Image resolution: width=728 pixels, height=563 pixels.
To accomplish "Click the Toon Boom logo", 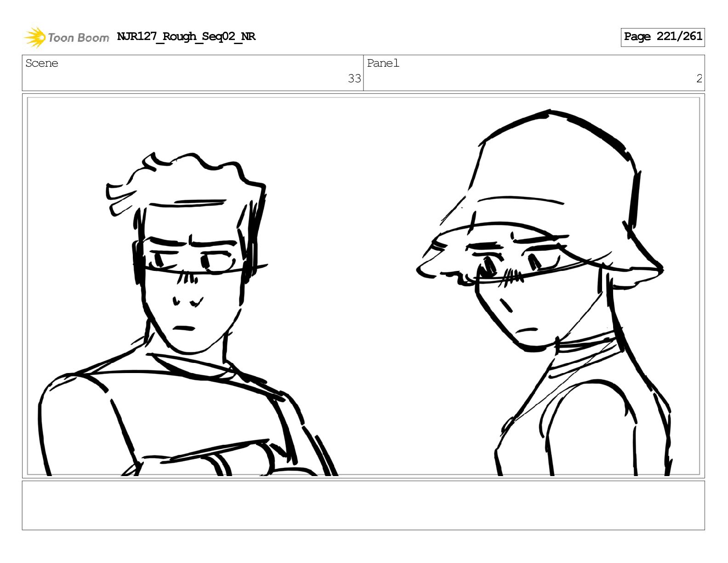I will point(66,37).
